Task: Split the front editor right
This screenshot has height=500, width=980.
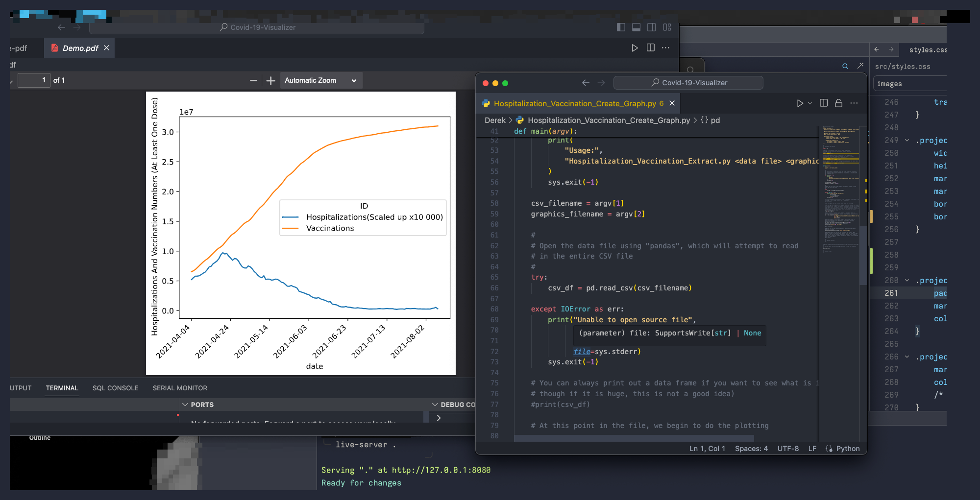Action: tap(824, 103)
